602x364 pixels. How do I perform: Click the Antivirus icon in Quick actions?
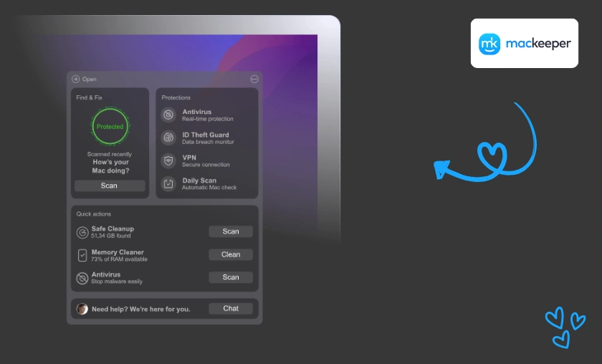82,278
